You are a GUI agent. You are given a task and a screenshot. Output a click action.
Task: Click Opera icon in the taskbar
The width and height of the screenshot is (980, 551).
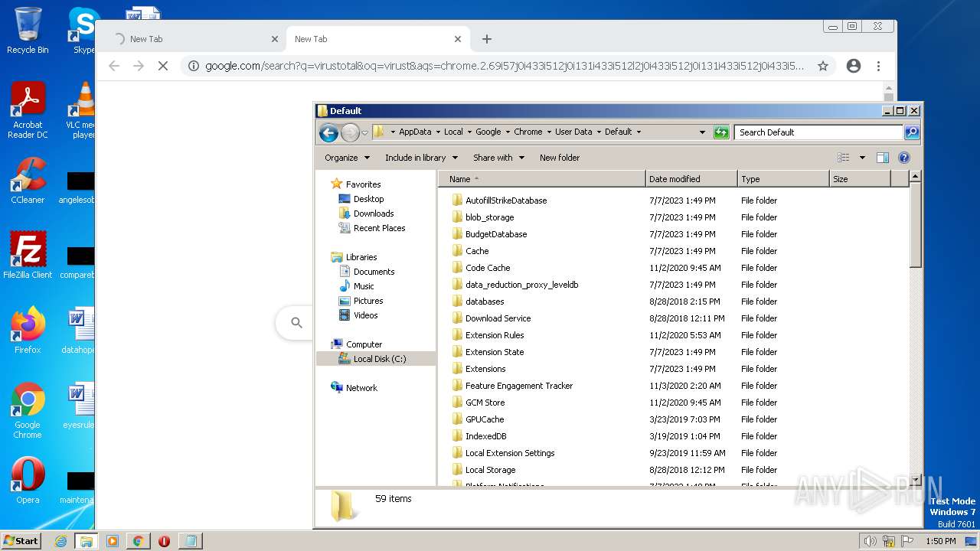(164, 541)
